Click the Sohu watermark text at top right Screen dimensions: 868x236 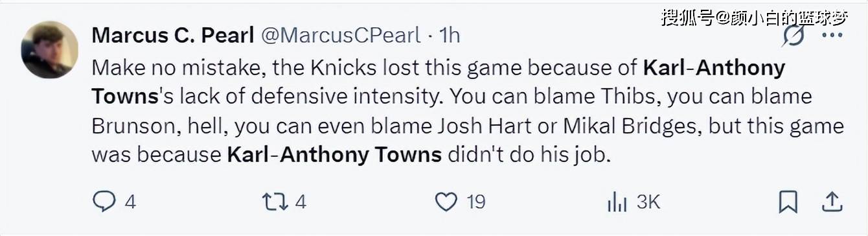coord(754,17)
